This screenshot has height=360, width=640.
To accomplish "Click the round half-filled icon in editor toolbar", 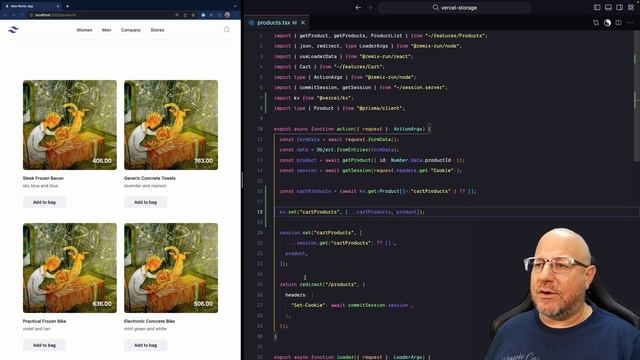I will click(x=607, y=23).
